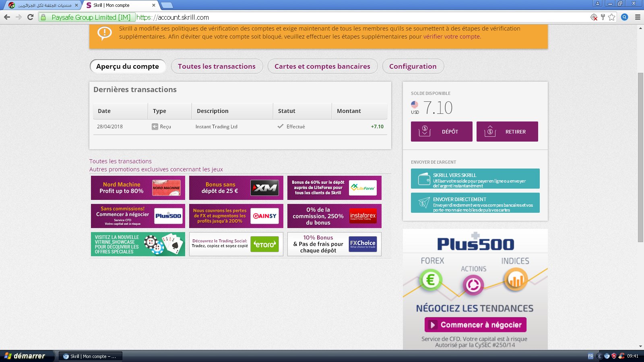Image resolution: width=644 pixels, height=362 pixels.
Task: Open the eToro Trading Social banner
Action: (236, 244)
